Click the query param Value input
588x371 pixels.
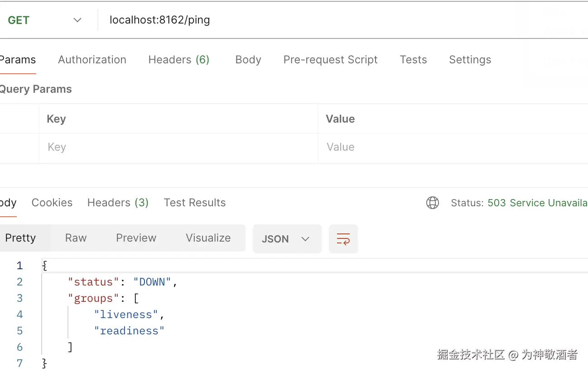pyautogui.click(x=453, y=147)
